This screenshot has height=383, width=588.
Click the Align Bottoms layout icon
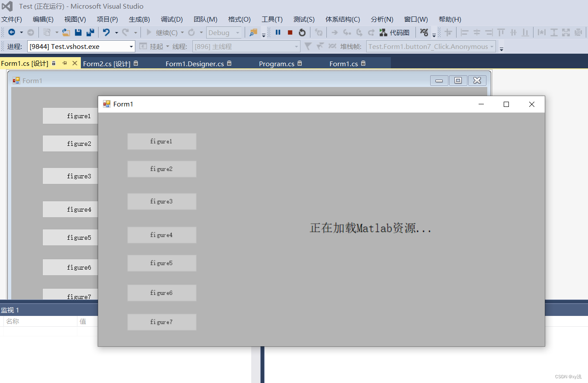click(525, 32)
